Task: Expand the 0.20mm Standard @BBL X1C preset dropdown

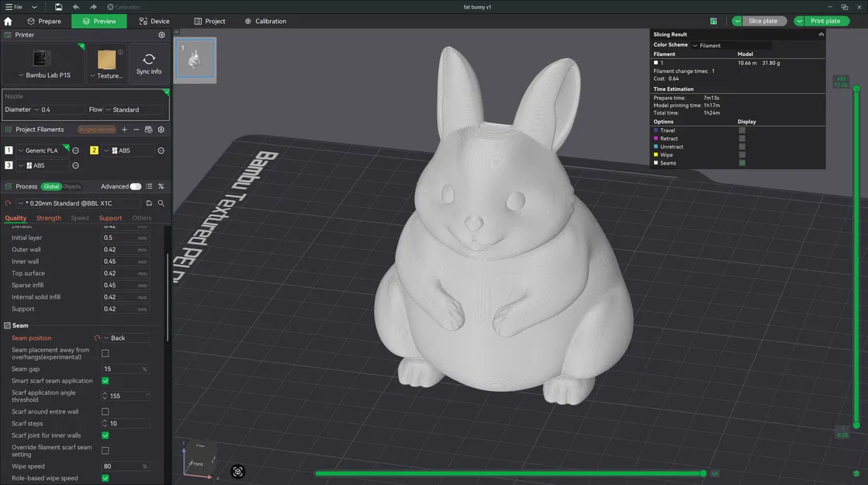Action: pyautogui.click(x=78, y=203)
